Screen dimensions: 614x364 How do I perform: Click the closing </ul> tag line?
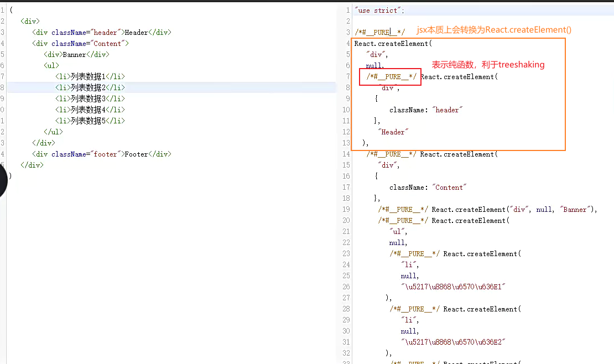coord(53,132)
